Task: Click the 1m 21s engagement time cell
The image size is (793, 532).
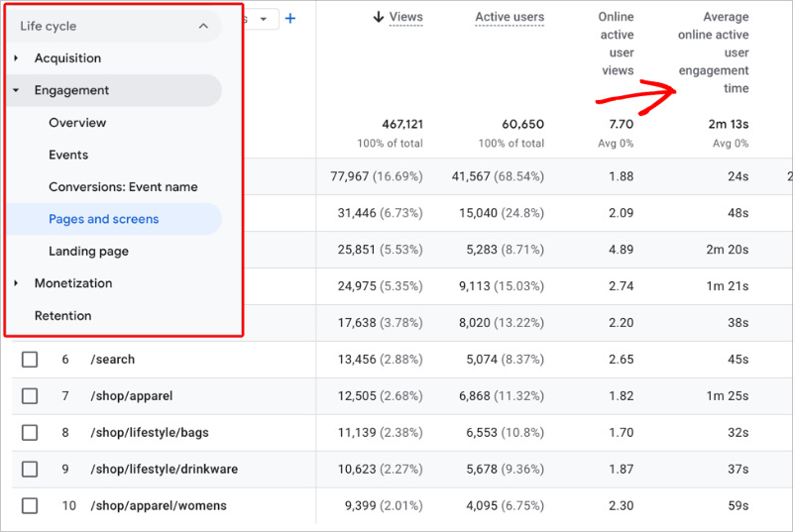Action: click(728, 286)
